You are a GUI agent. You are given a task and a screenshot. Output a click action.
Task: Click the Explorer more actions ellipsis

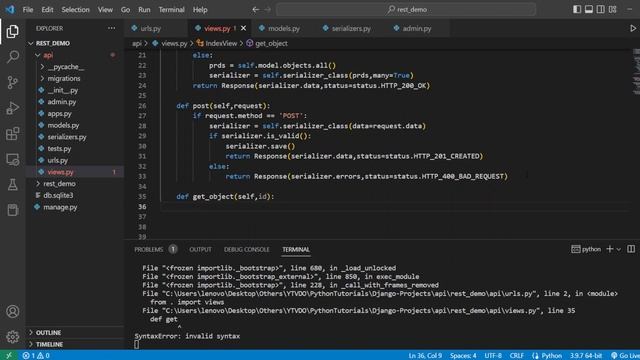click(x=111, y=28)
